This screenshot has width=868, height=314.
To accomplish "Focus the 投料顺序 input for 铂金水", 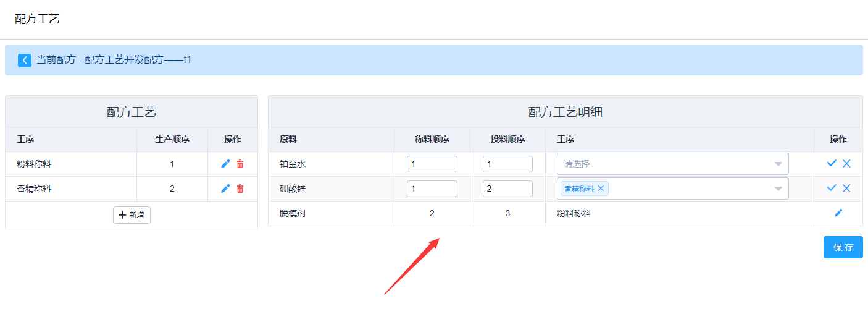I will [x=507, y=164].
